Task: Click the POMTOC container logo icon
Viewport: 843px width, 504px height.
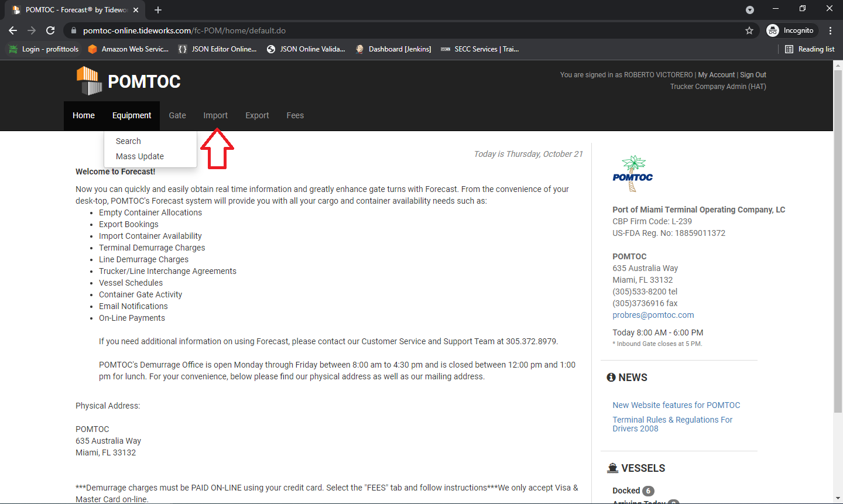Action: pos(89,81)
